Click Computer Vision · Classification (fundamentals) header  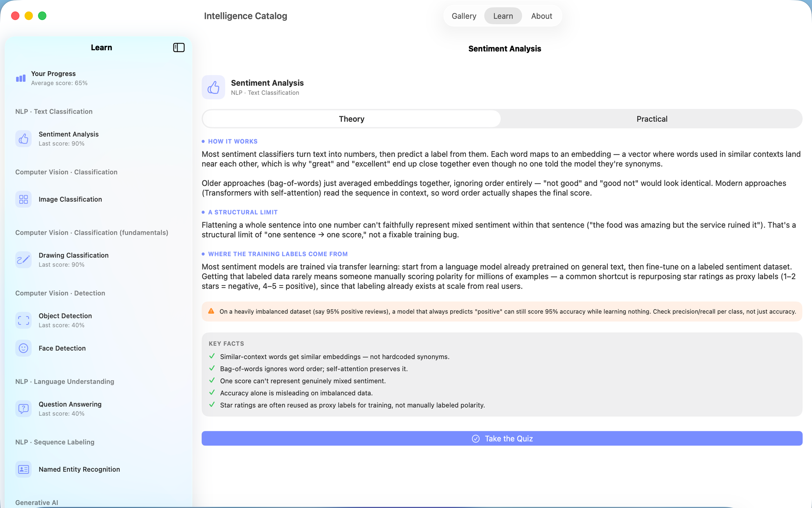pyautogui.click(x=92, y=233)
